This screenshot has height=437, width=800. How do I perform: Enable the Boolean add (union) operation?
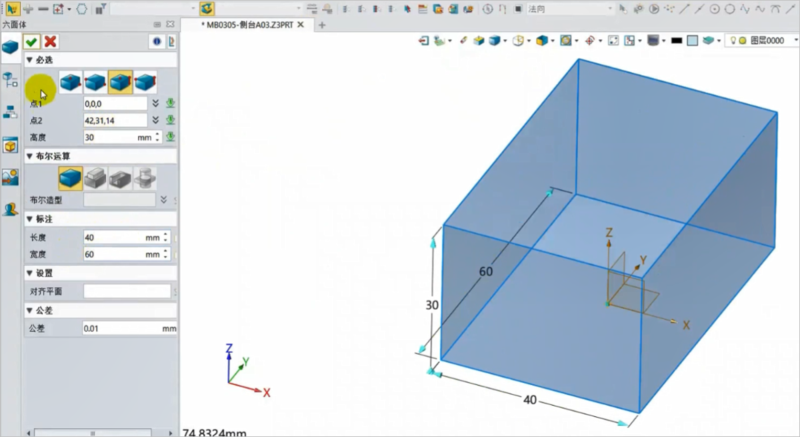click(x=96, y=178)
